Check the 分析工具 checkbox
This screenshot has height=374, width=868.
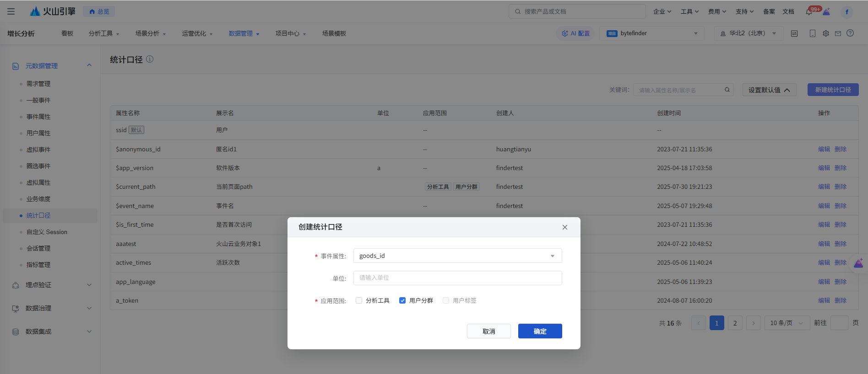tap(359, 300)
